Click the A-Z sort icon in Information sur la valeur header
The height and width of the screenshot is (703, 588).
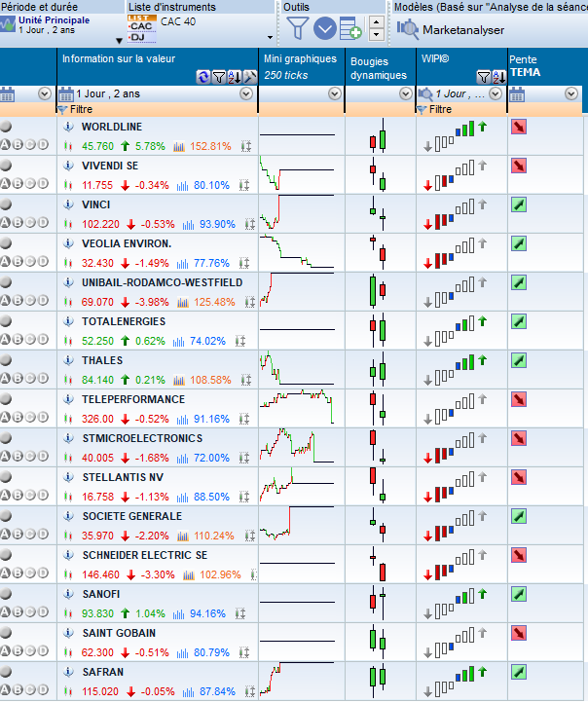click(x=235, y=77)
